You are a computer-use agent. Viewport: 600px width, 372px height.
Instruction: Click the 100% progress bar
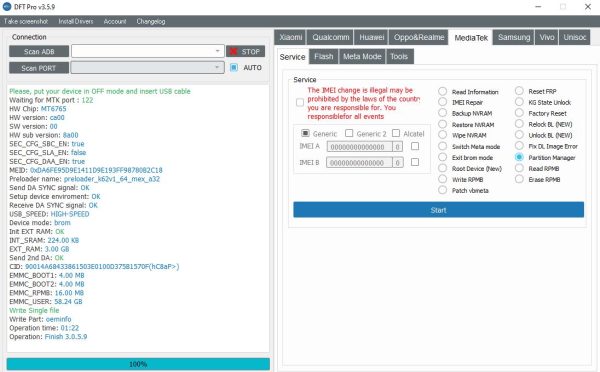138,364
